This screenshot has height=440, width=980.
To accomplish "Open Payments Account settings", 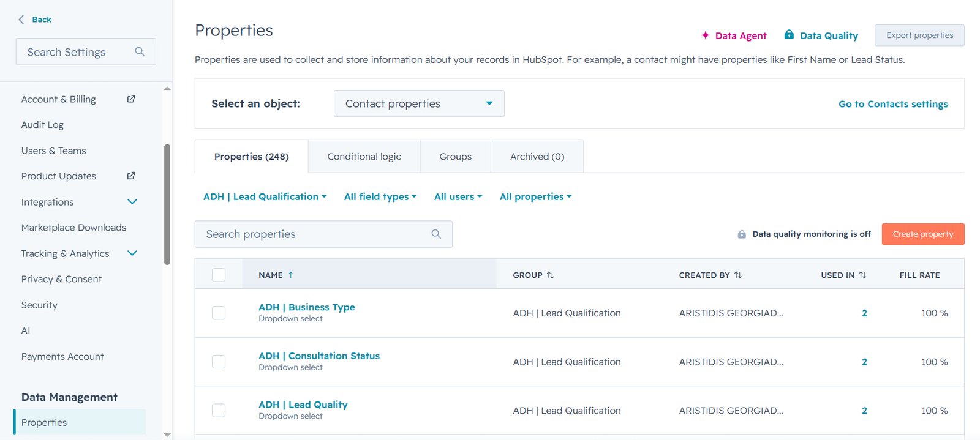I will tap(62, 356).
